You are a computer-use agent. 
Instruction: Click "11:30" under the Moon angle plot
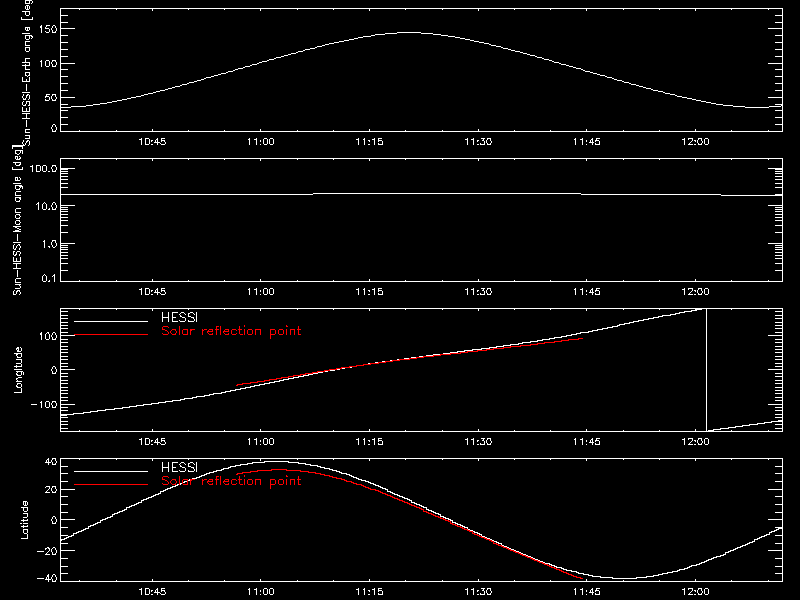coord(478,292)
